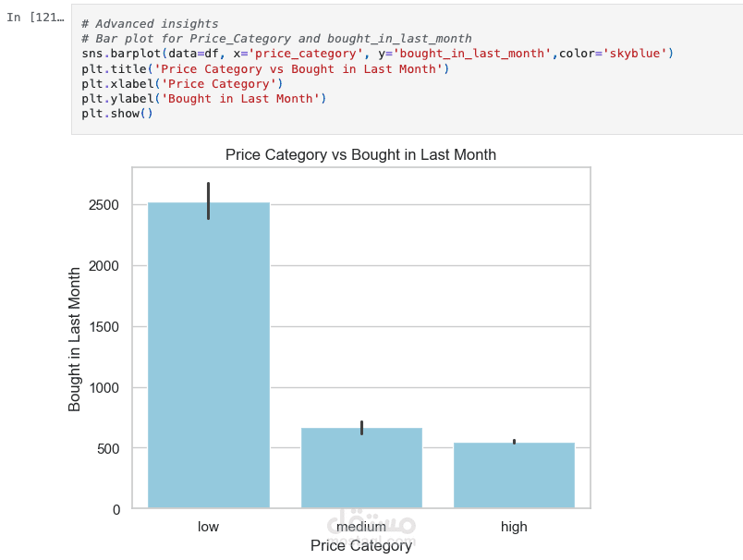Click the 'skyblue' color value in the code
Image resolution: width=743 pixels, height=560 pixels.
(x=636, y=54)
